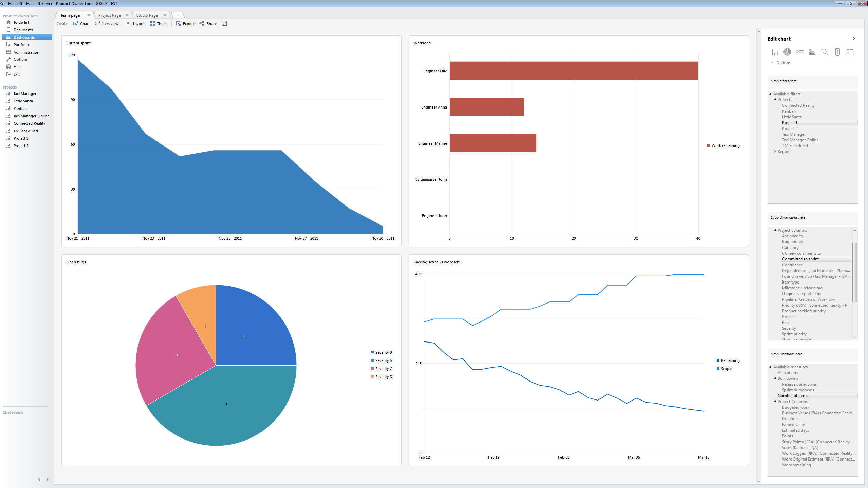
Task: Open the Theme picker on the toolbar
Action: coord(159,23)
